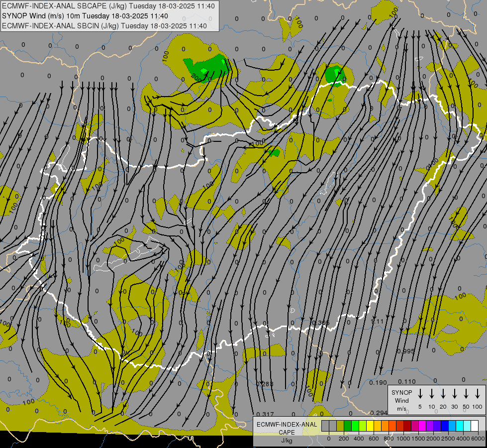Pick the pure yellow CAPE scale swatch
Screen dimensions: 487x448
tap(370, 426)
